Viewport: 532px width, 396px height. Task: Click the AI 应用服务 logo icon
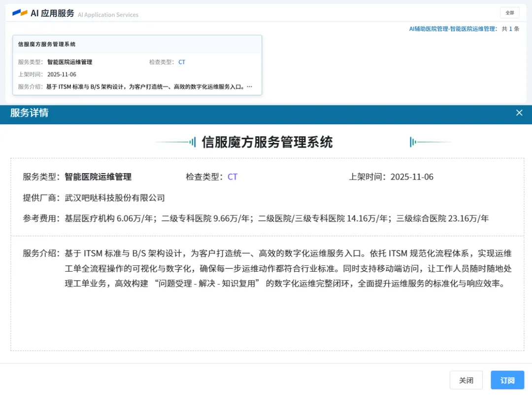[20, 13]
